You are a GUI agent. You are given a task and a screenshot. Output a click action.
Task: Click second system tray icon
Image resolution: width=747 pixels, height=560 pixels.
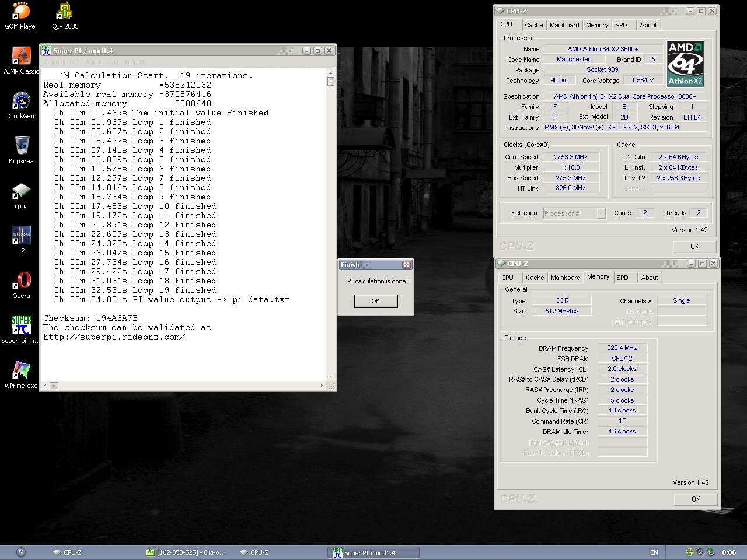click(700, 552)
